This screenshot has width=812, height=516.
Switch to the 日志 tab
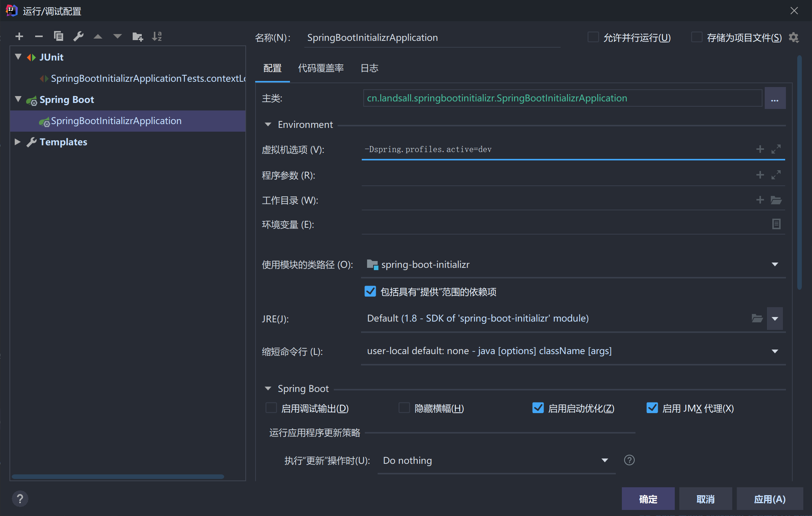pyautogui.click(x=369, y=68)
